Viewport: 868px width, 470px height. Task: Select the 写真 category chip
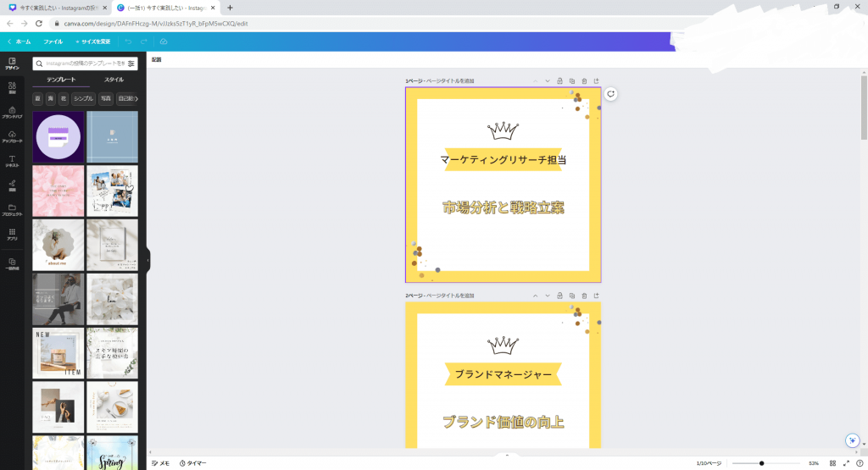106,98
